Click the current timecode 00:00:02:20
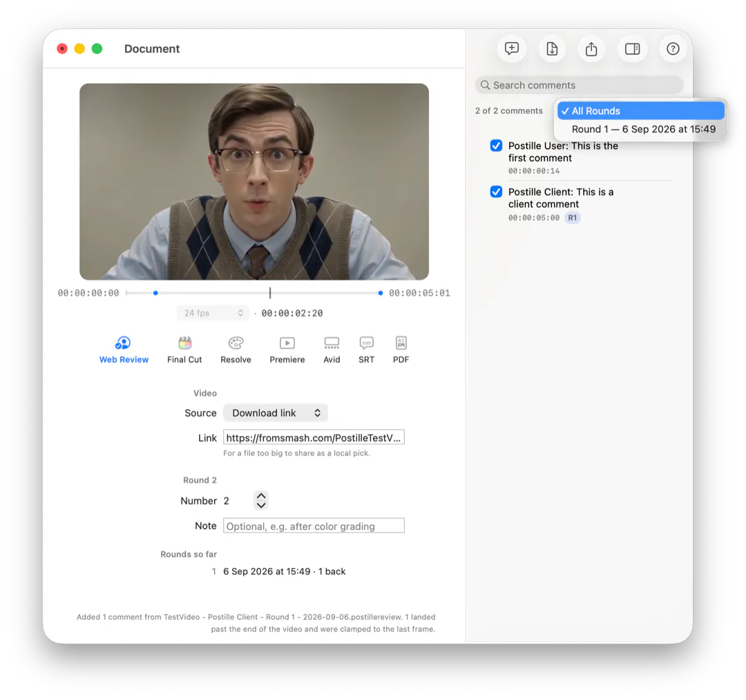746x700 pixels. click(292, 313)
